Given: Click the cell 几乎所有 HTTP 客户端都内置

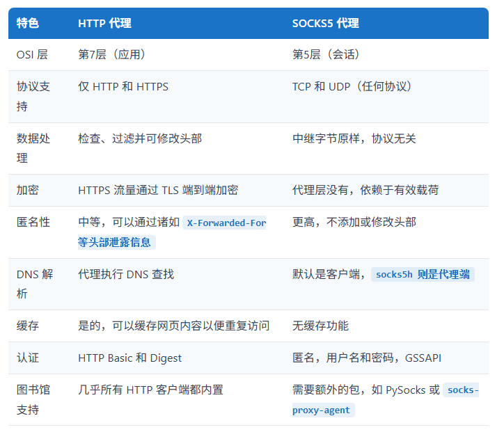Looking at the screenshot, I should point(150,390).
